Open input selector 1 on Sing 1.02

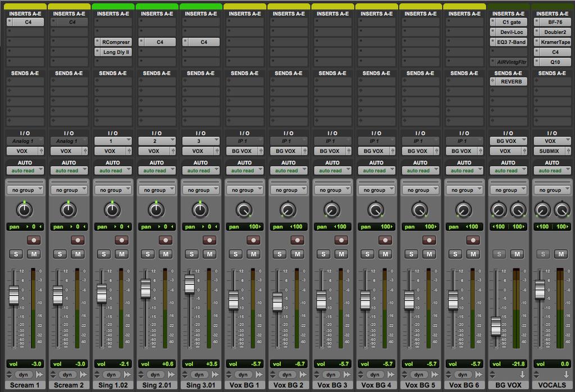(113, 141)
